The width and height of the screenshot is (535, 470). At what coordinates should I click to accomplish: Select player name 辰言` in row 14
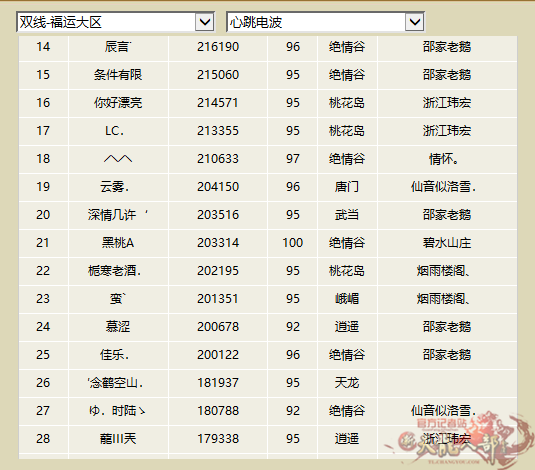(118, 47)
